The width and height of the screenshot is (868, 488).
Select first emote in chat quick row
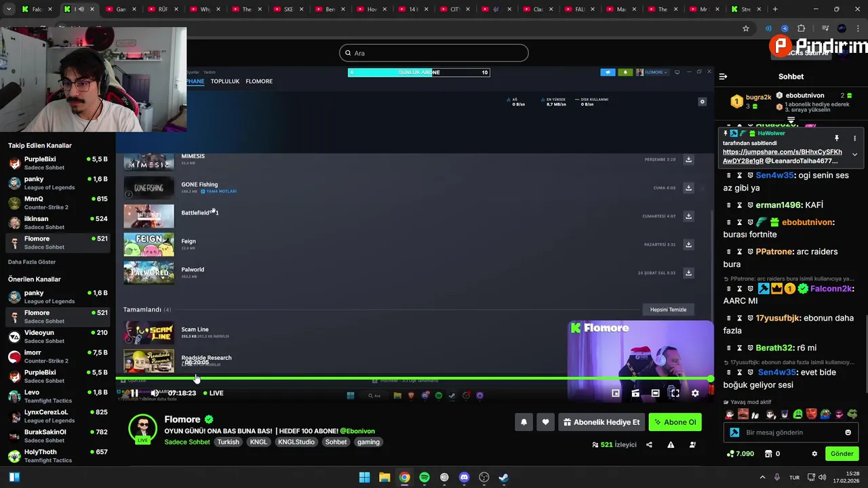[x=729, y=414]
